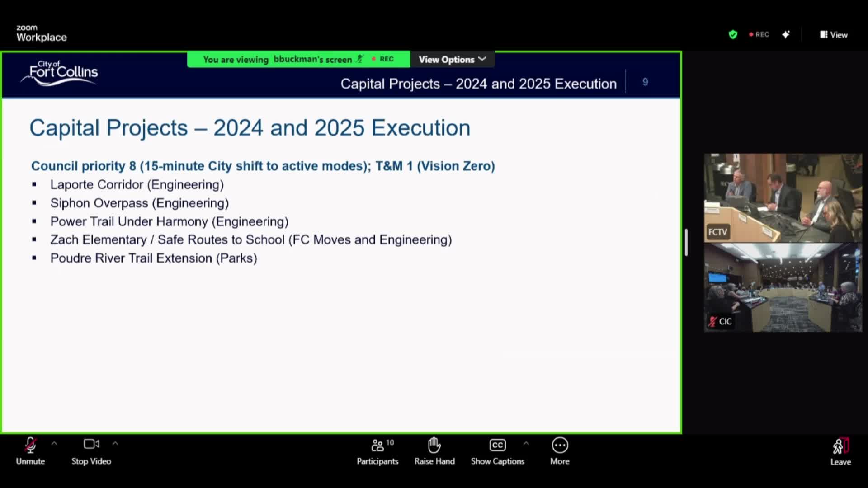Expand the video settings chevron beside Stop Video

(116, 444)
